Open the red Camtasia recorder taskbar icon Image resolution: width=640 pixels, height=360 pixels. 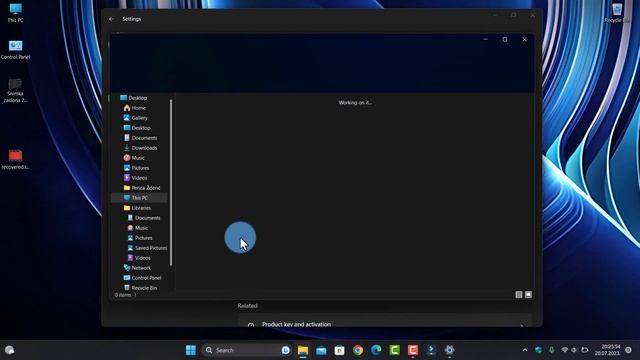413,350
